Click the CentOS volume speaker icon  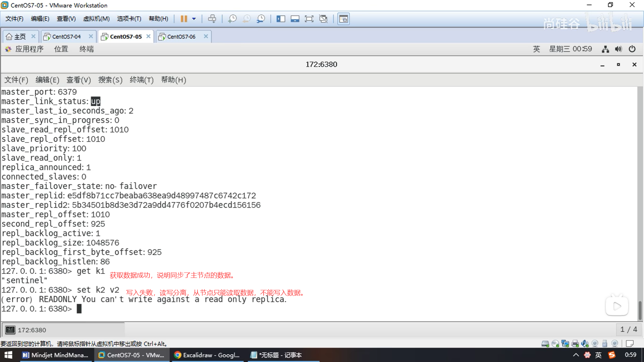(x=618, y=49)
